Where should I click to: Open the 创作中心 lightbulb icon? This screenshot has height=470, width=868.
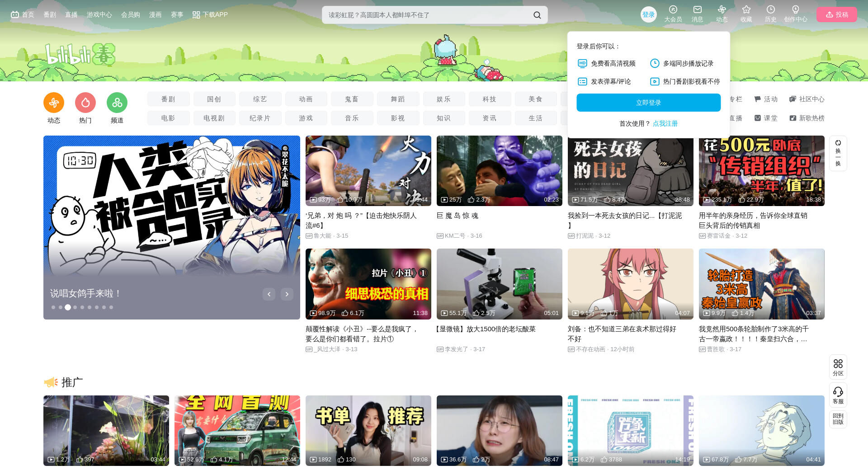pyautogui.click(x=796, y=9)
